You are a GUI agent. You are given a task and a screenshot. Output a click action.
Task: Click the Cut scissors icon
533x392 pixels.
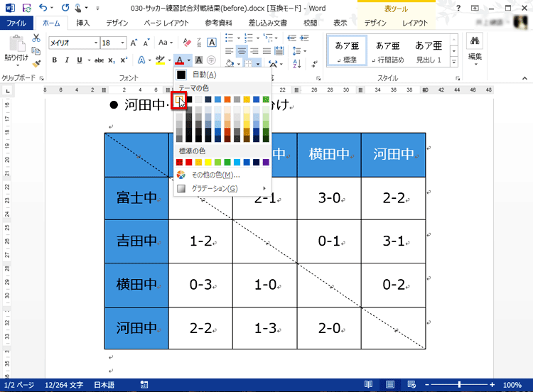pyautogui.click(x=36, y=38)
